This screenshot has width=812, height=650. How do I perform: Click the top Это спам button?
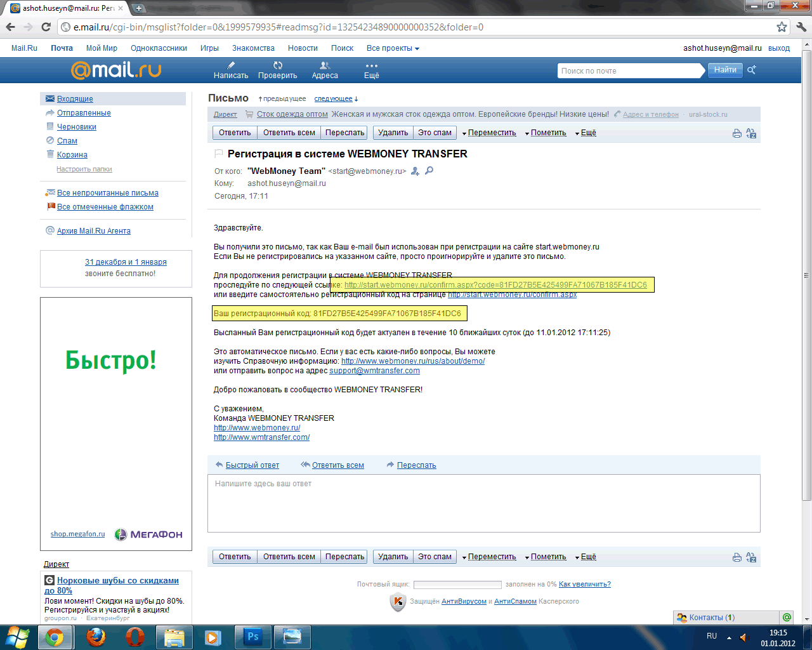(435, 133)
